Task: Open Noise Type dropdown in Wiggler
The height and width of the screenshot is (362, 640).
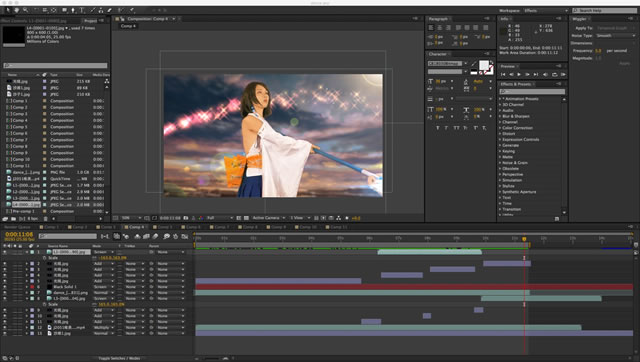Action: coord(616,36)
